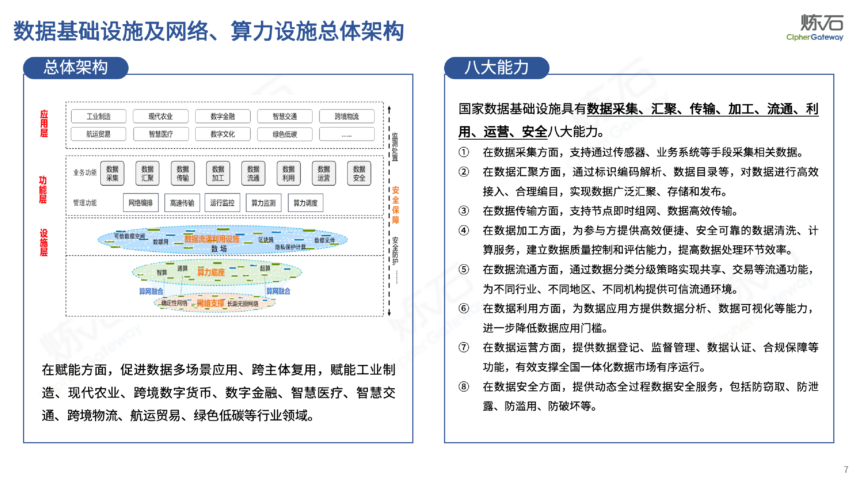
Task: Click the circled number ⑥ bullet
Action: click(464, 309)
